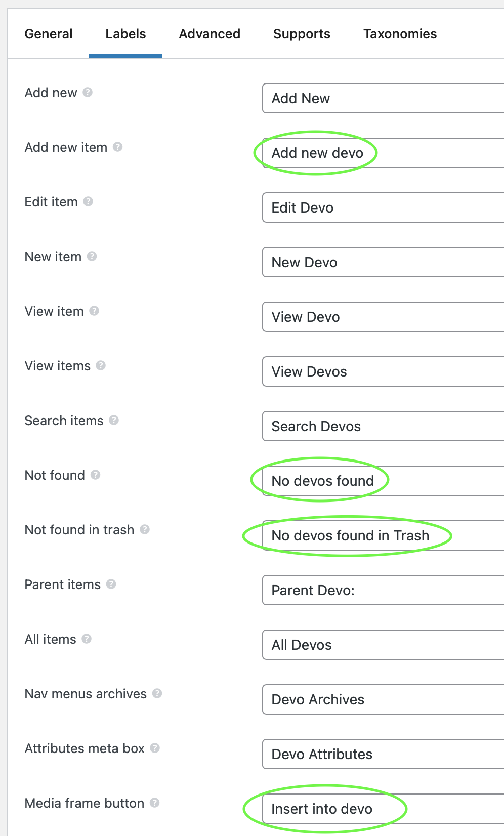
Task: Click help icon beside Nav menus archives
Action: [x=157, y=693]
